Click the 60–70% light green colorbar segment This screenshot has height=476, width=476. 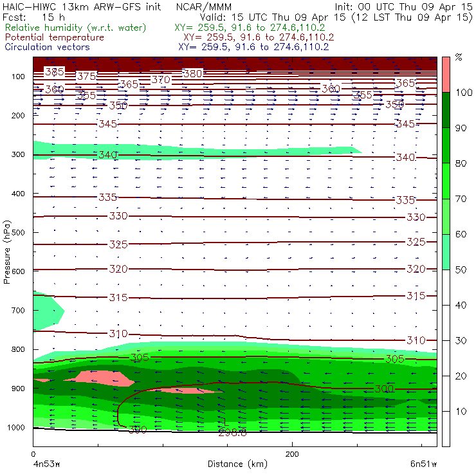point(446,216)
